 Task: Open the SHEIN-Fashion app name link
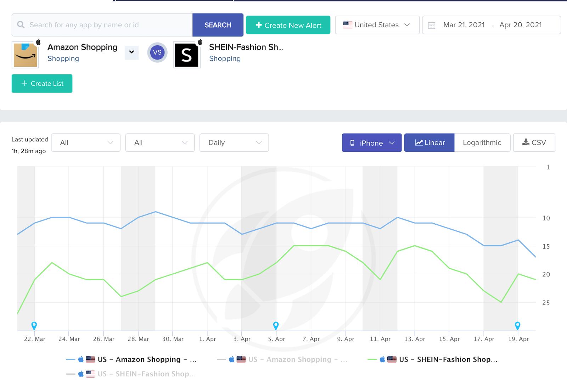click(x=246, y=47)
